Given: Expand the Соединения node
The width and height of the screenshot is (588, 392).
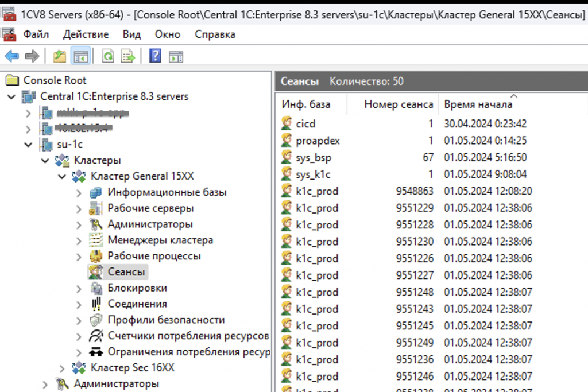Looking at the screenshot, I should point(79,304).
